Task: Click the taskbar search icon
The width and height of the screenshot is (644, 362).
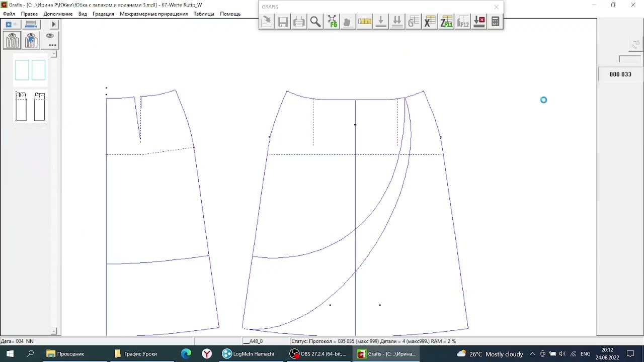Action: [x=30, y=354]
